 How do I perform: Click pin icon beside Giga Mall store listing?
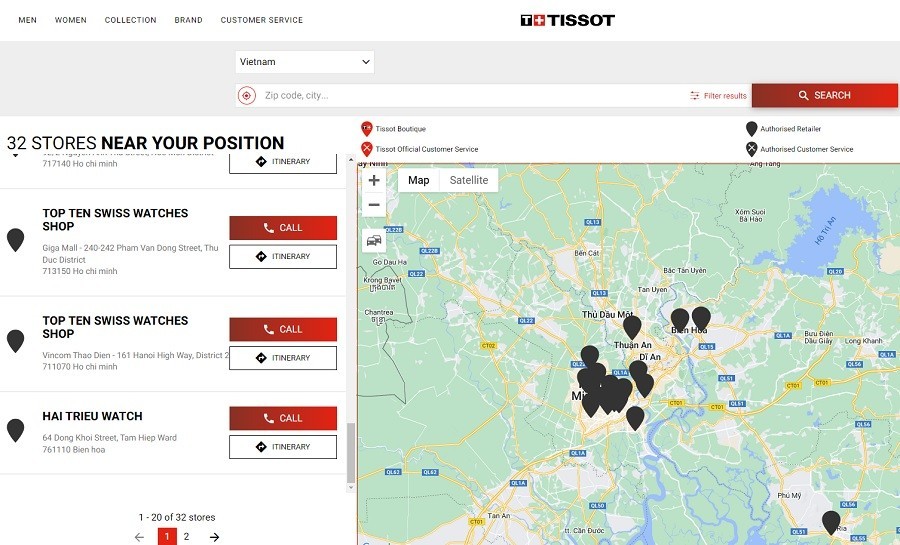(15, 240)
